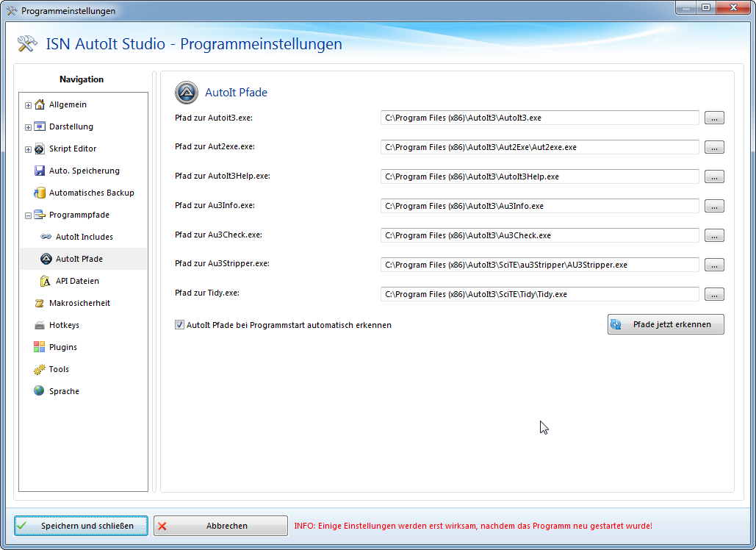
Task: Expand the Skript Editor tree node
Action: tap(28, 149)
